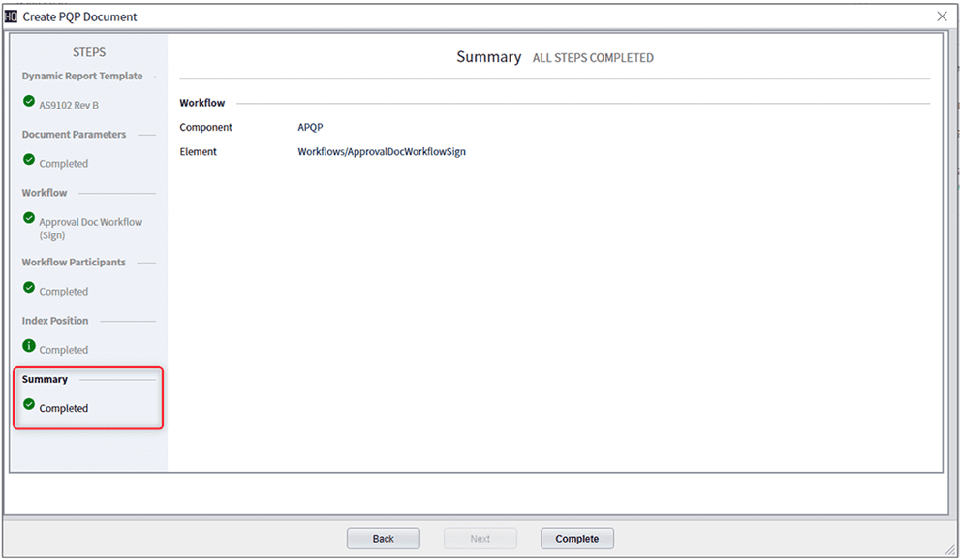Click Completed under Workflow Participants

[64, 291]
